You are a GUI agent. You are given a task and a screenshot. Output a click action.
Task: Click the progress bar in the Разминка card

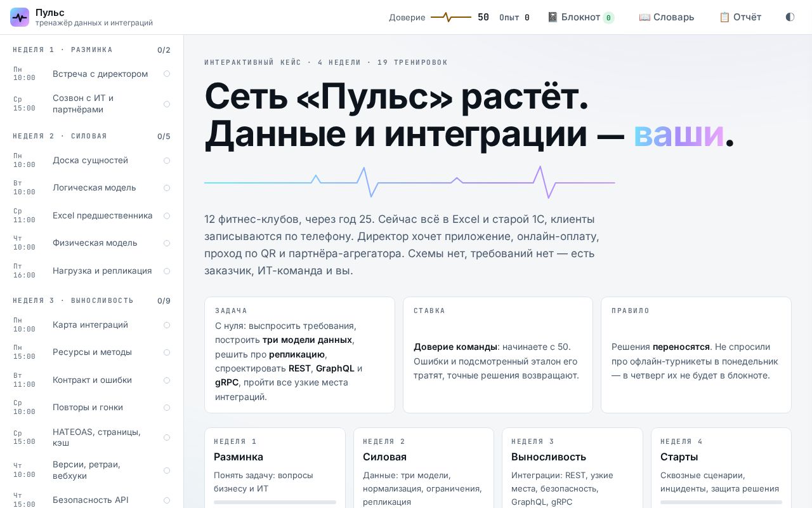(x=275, y=502)
